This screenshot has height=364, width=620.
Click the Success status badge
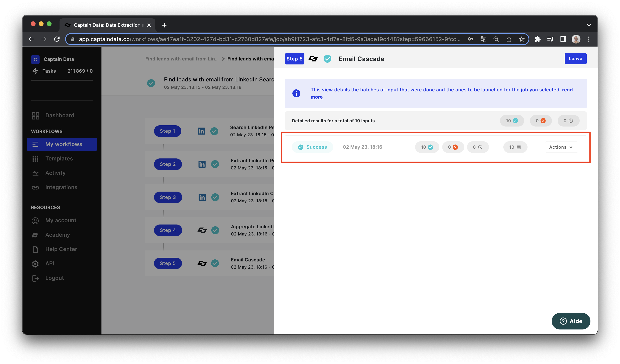(312, 147)
